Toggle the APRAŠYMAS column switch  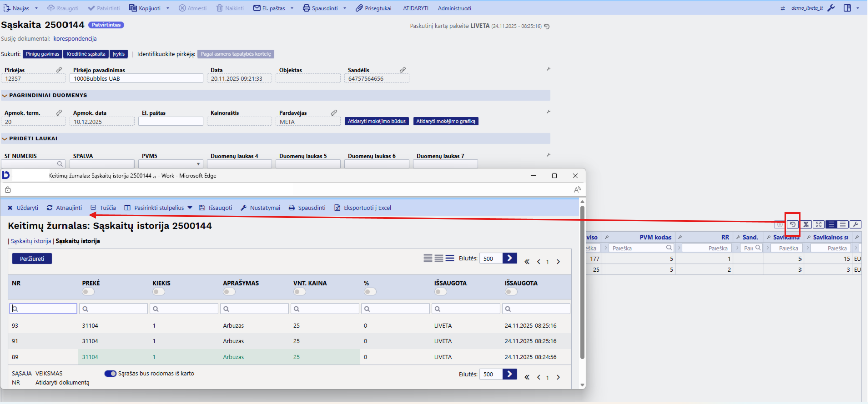(229, 292)
